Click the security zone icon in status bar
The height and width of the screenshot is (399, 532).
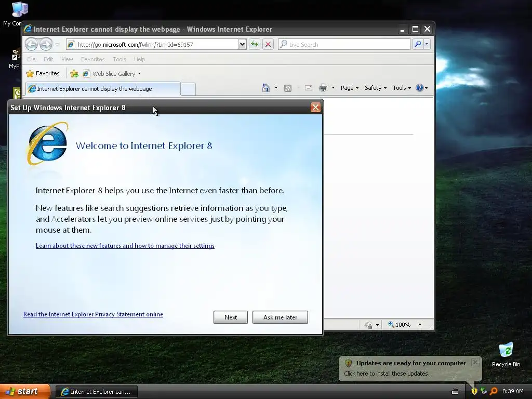tap(368, 325)
